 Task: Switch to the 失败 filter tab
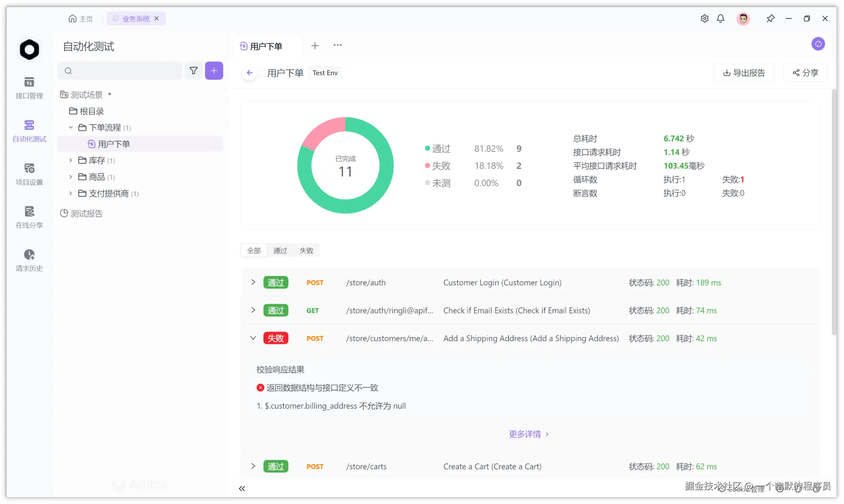tap(306, 250)
